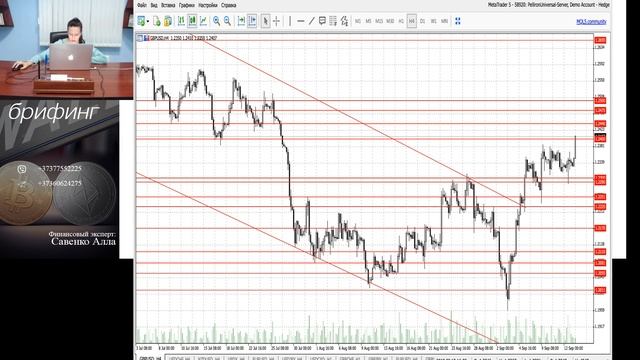Viewport: 640px width, 360px height.
Task: Open the MQL5.community link
Action: click(x=591, y=22)
